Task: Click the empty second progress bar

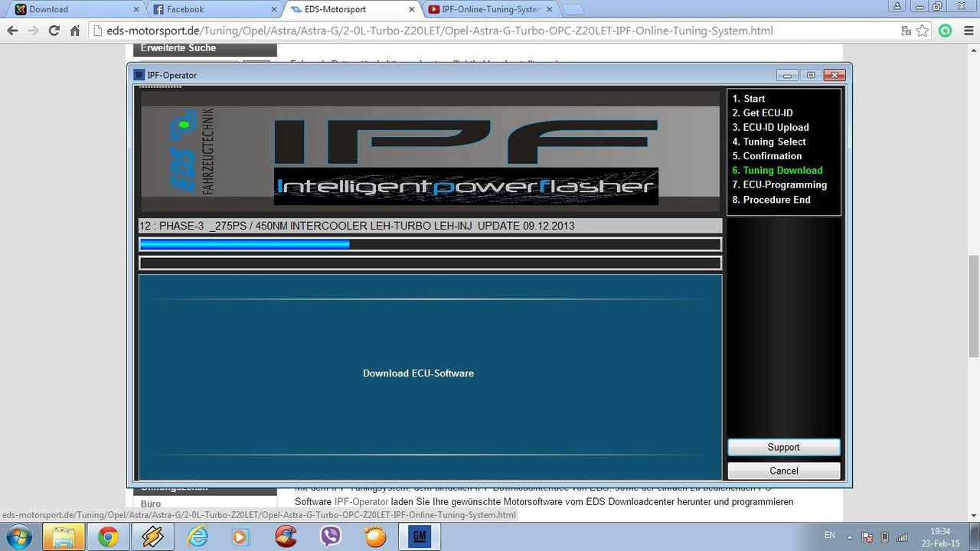Action: tap(430, 263)
